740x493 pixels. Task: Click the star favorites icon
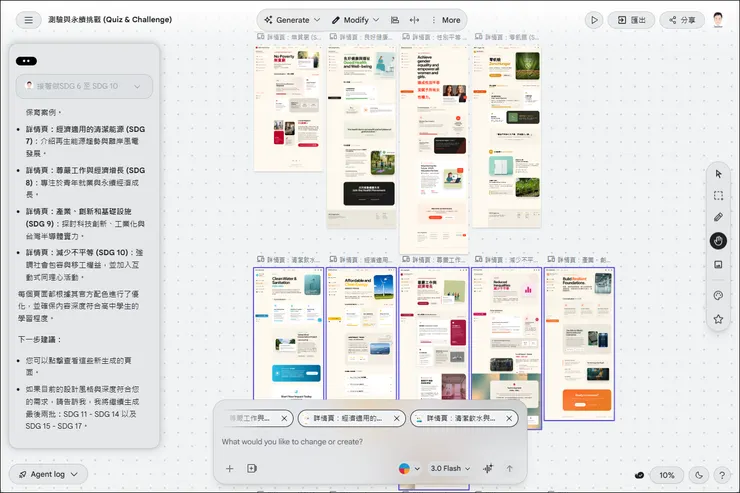coord(718,319)
